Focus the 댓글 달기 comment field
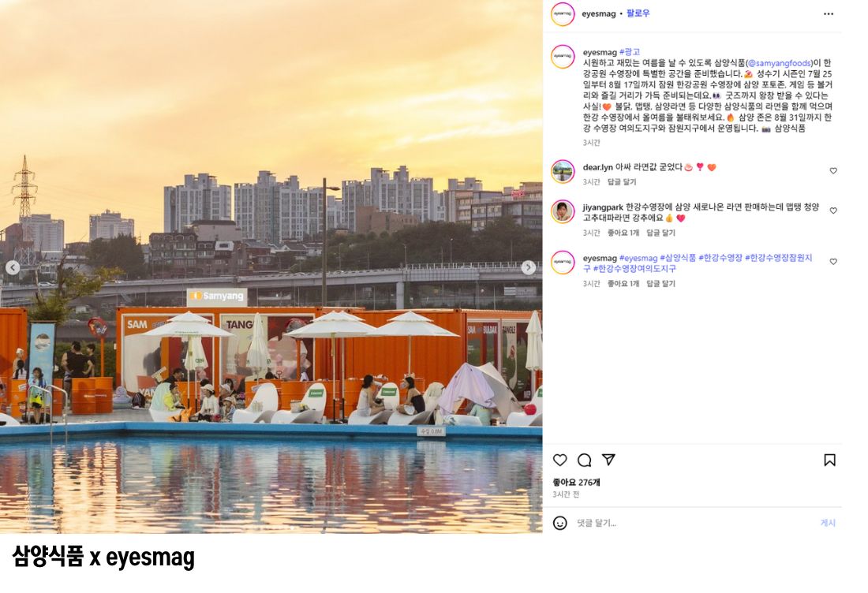Screen dimensions: 868x593 click(692, 523)
